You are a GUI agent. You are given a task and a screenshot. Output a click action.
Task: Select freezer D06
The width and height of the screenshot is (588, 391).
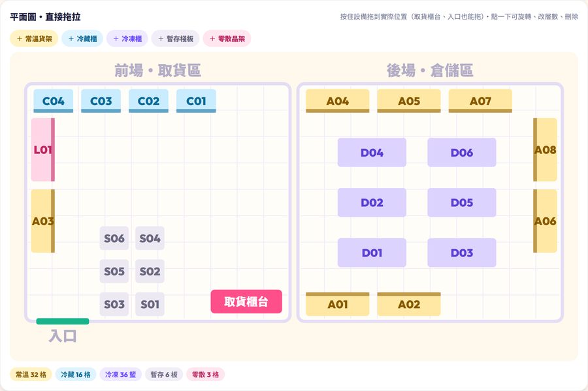(462, 153)
